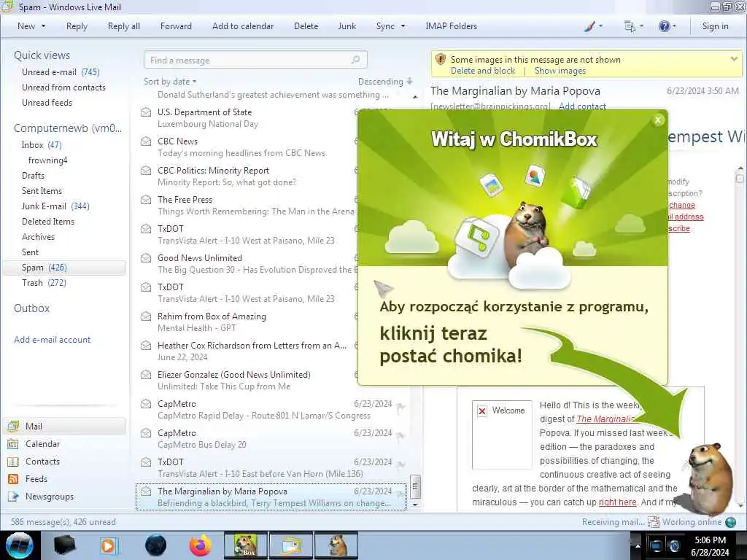
Task: Click the envelope icon beside The Free Press
Action: (146, 200)
